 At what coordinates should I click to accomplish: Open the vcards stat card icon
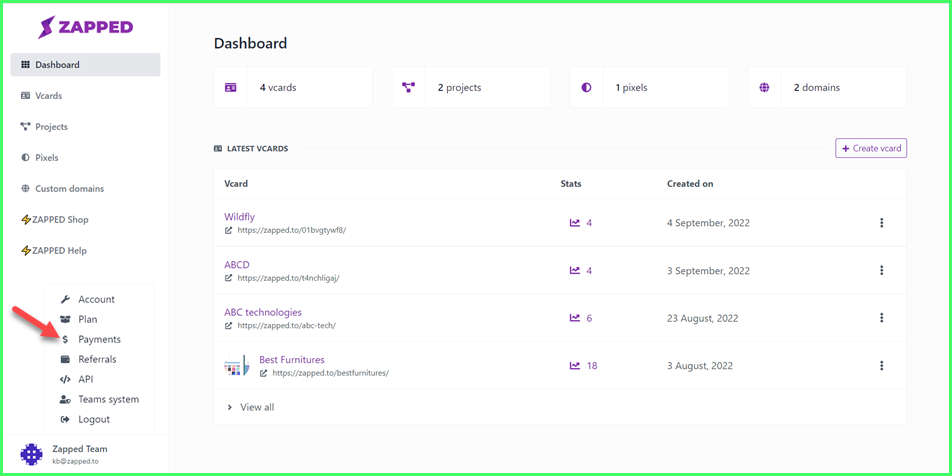(x=230, y=87)
